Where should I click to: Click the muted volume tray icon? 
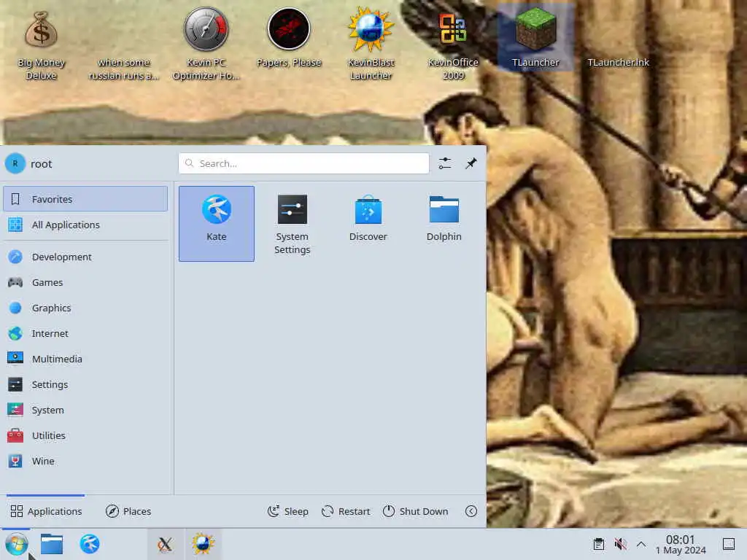[x=620, y=544]
